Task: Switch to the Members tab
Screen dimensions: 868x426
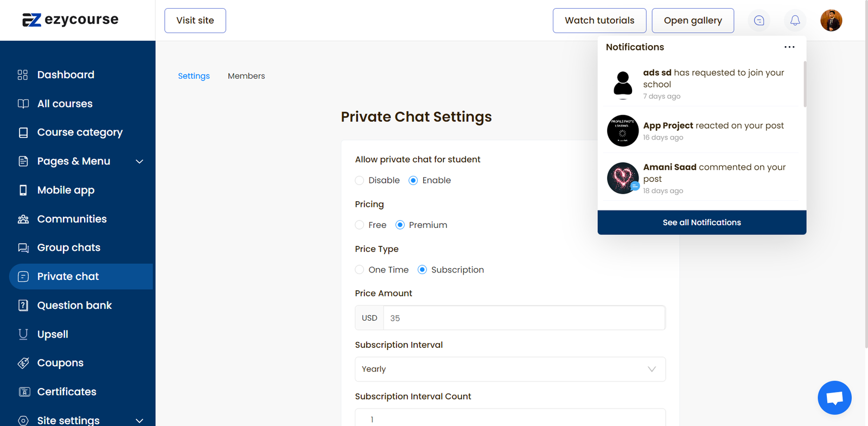Action: (246, 76)
